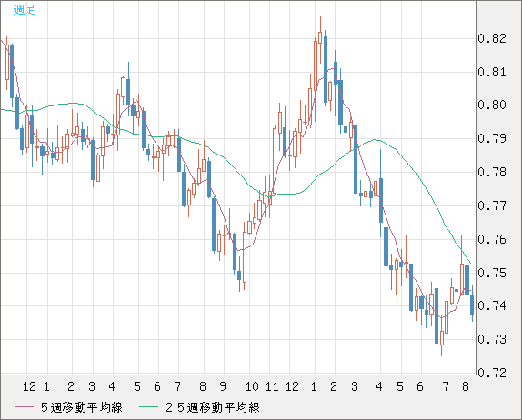Click the month 9 label on time axis
This screenshot has height=420, width=522.
click(223, 386)
